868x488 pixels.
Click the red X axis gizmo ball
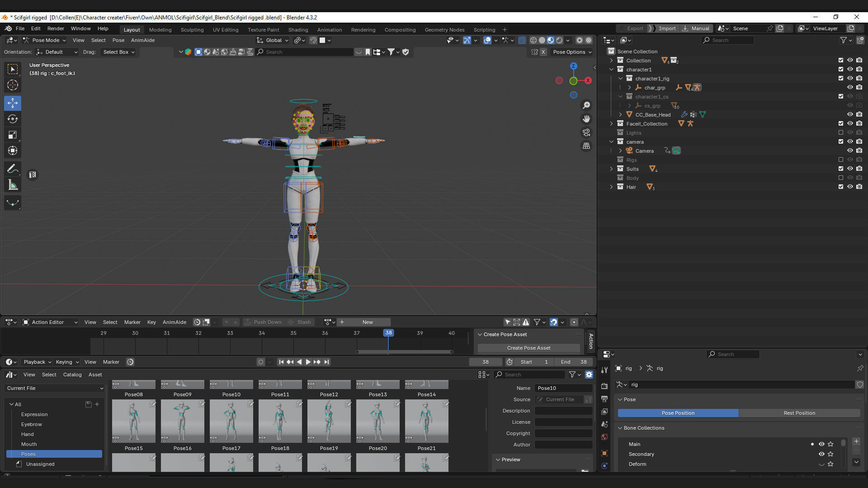tap(588, 80)
